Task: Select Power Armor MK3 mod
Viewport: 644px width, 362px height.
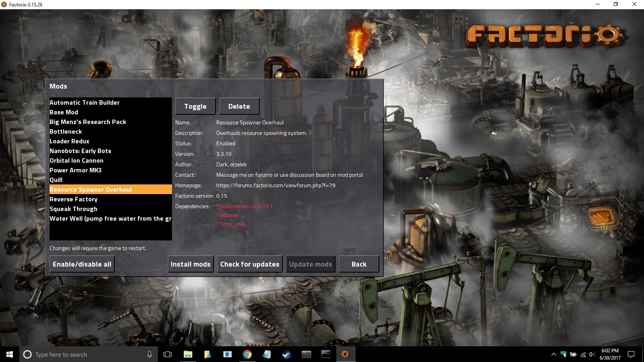Action: click(x=111, y=170)
